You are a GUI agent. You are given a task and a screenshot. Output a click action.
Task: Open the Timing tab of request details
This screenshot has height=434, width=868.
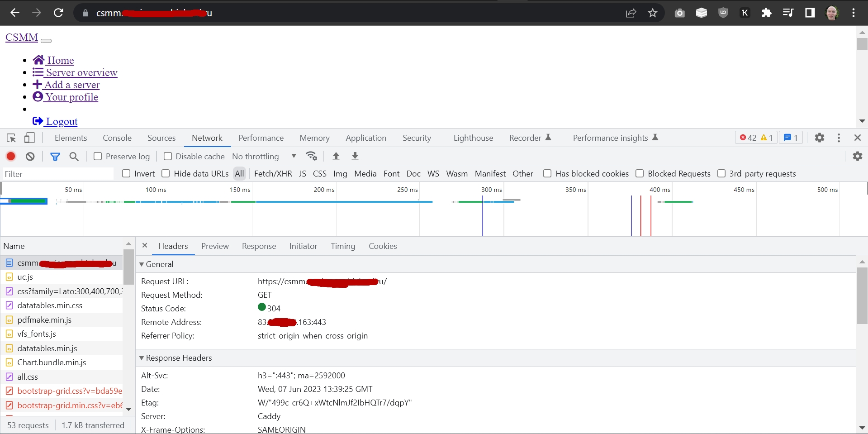pos(342,246)
